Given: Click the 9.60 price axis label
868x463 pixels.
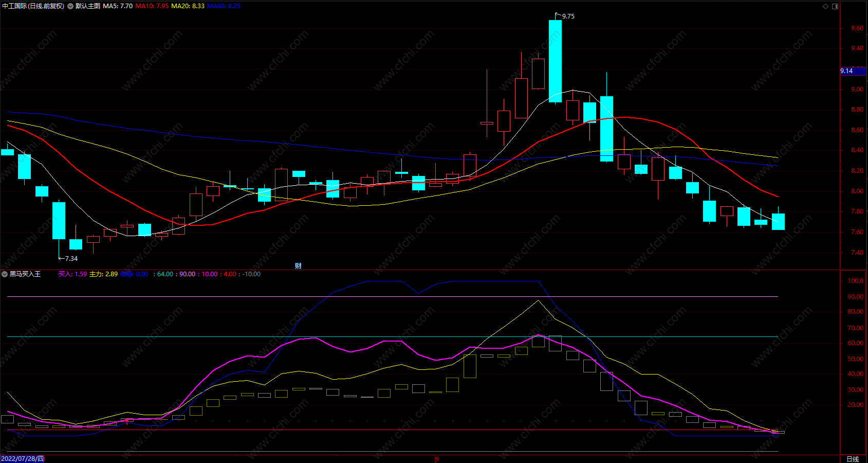Looking at the screenshot, I should pyautogui.click(x=857, y=28).
